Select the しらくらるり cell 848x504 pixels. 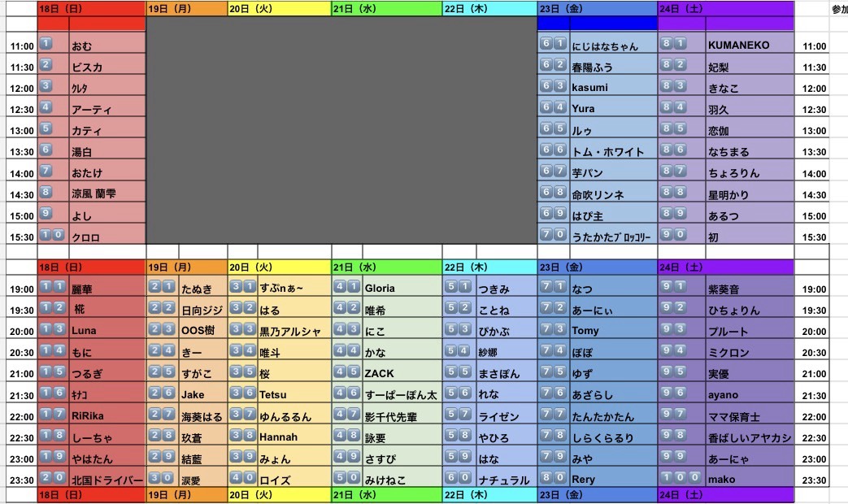pos(613,435)
